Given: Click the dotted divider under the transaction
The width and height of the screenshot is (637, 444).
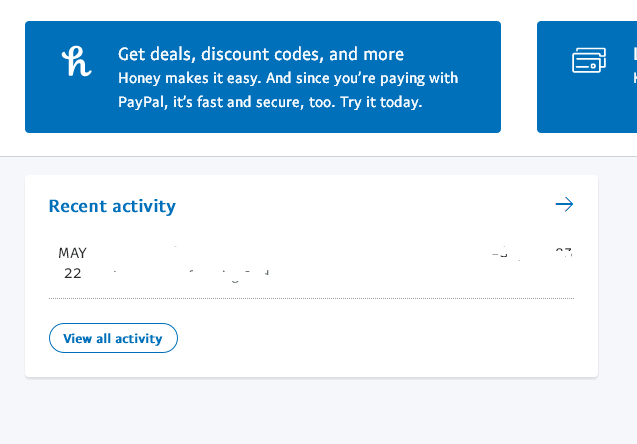Looking at the screenshot, I should pyautogui.click(x=311, y=298).
